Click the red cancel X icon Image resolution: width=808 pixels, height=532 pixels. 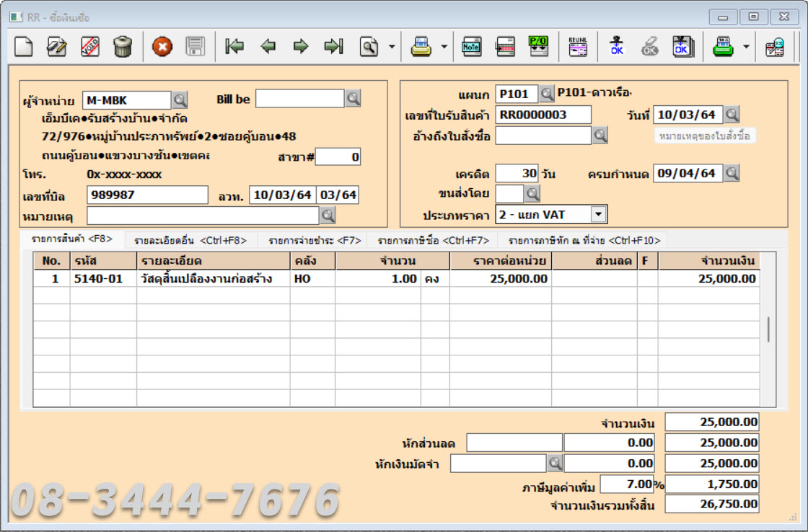click(x=162, y=47)
